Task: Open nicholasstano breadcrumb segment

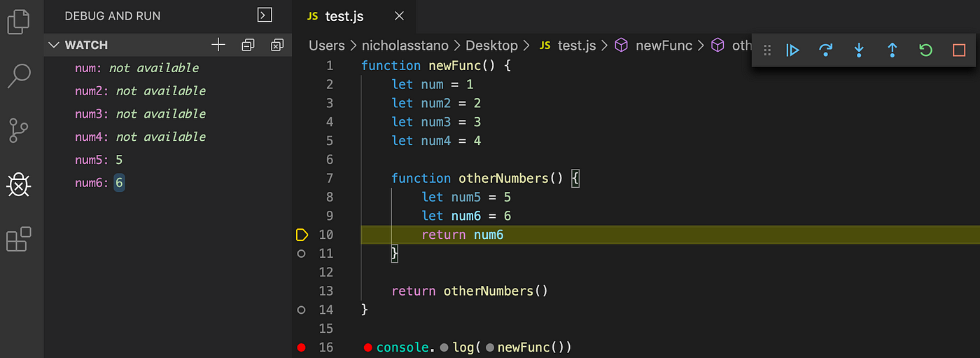Action: pos(407,46)
